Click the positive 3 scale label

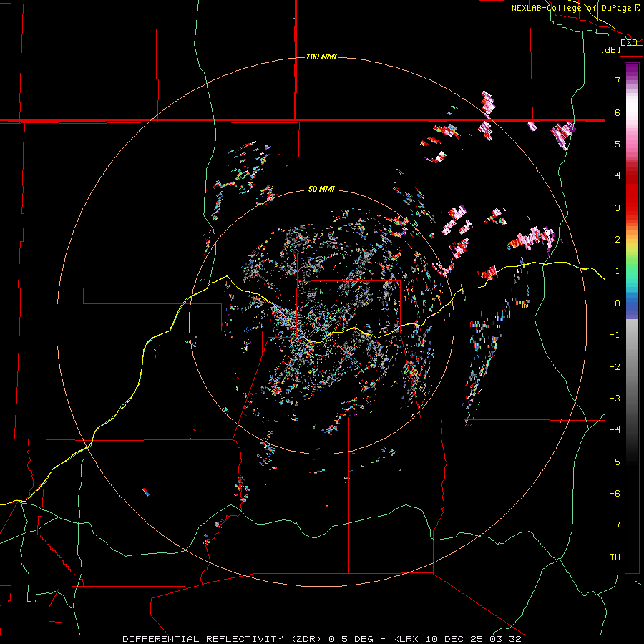click(618, 208)
